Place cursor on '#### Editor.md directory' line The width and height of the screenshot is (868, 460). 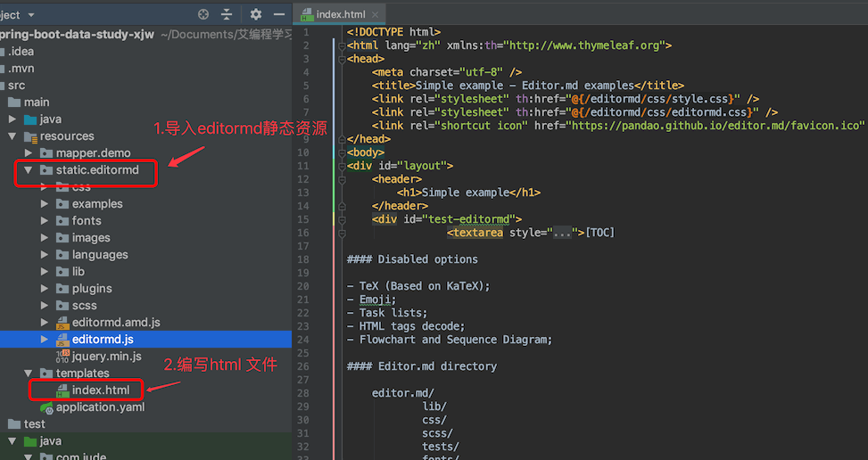tap(422, 366)
